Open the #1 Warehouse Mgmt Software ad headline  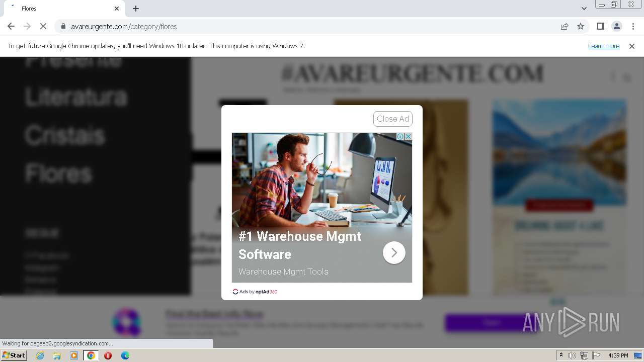tap(300, 245)
